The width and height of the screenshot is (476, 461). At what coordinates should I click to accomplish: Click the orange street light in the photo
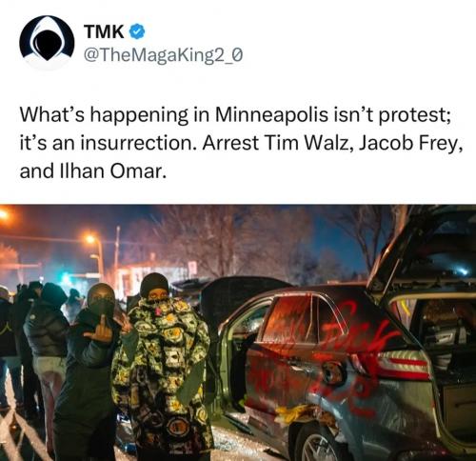[91, 239]
